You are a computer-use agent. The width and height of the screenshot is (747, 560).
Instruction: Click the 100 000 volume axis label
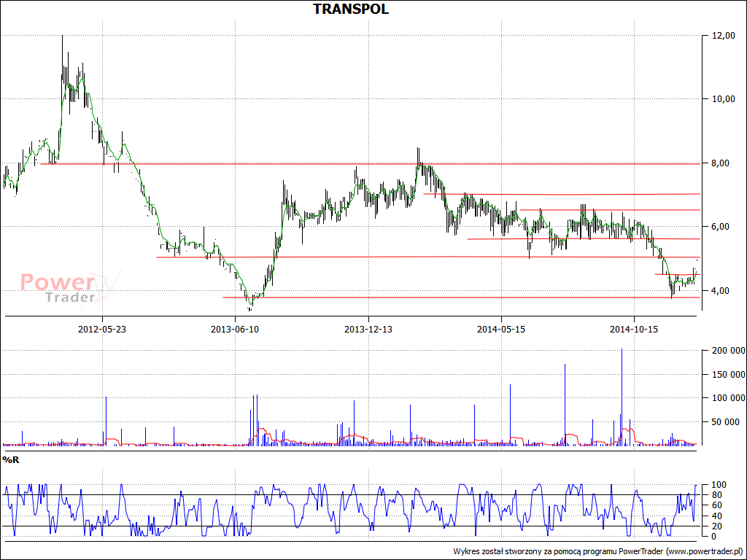(x=729, y=398)
